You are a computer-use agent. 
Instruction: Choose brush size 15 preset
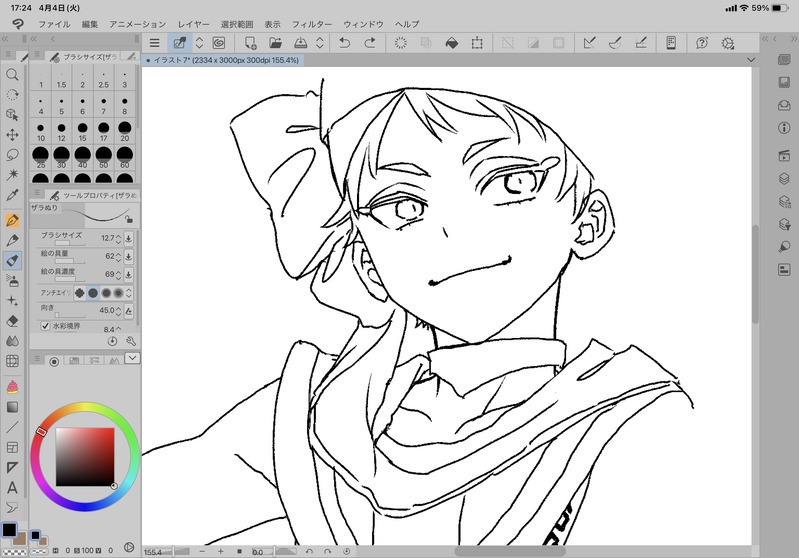[x=83, y=132]
